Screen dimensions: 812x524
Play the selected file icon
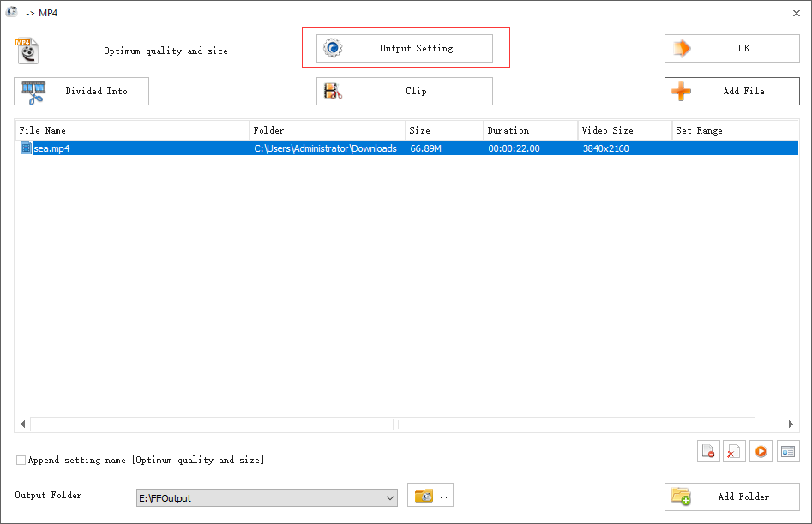pyautogui.click(x=761, y=451)
